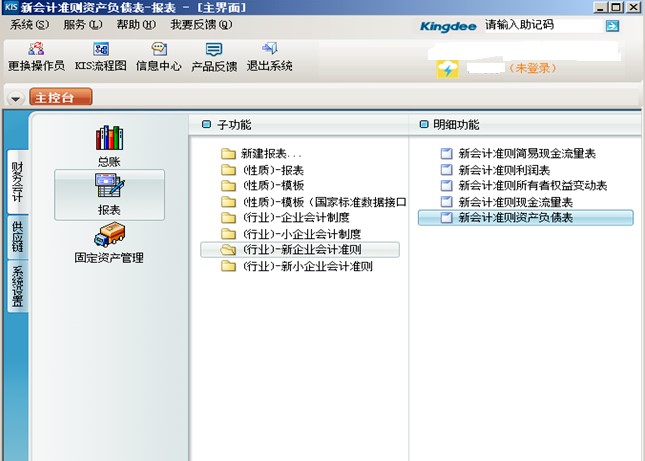The width and height of the screenshot is (645, 461).
Task: Select the 报表 reports module icon
Action: (x=109, y=194)
